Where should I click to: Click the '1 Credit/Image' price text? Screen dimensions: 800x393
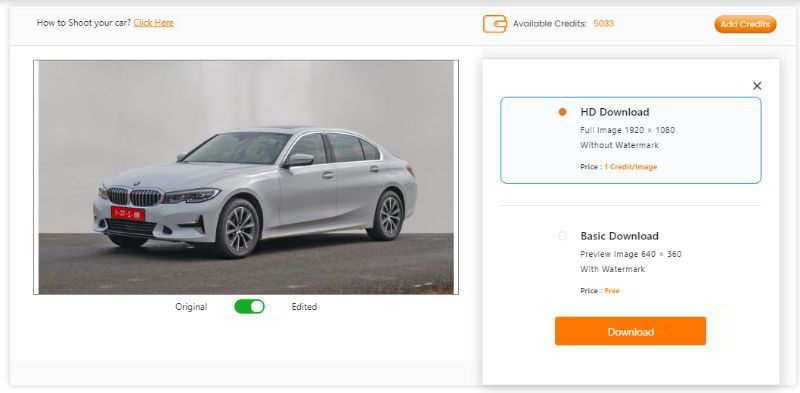[631, 167]
